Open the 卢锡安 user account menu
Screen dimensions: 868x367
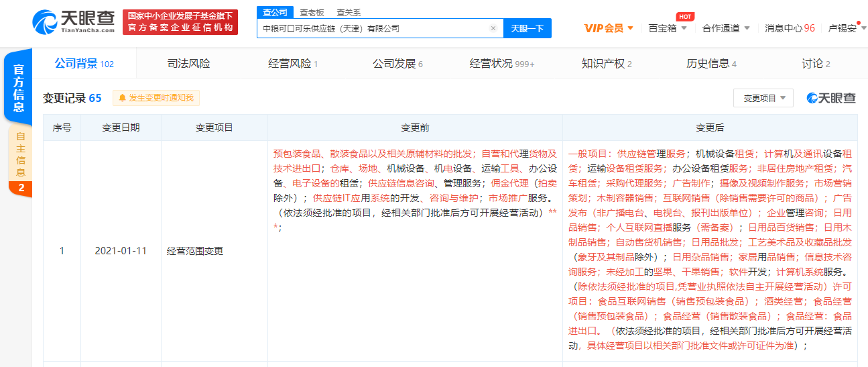point(847,28)
